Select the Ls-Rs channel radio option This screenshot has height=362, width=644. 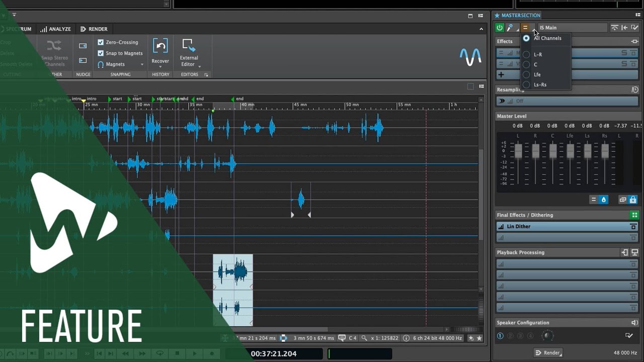[526, 84]
